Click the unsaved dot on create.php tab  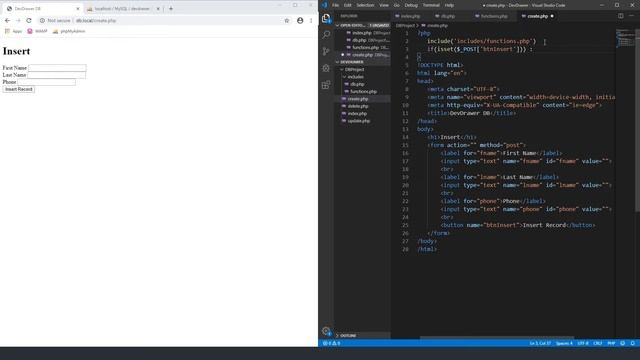552,16
